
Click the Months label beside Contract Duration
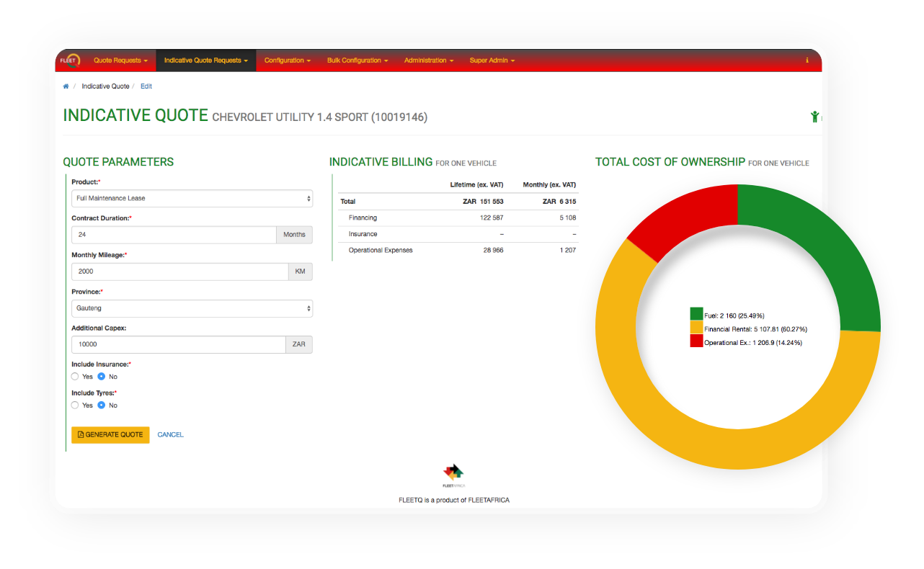tap(294, 235)
